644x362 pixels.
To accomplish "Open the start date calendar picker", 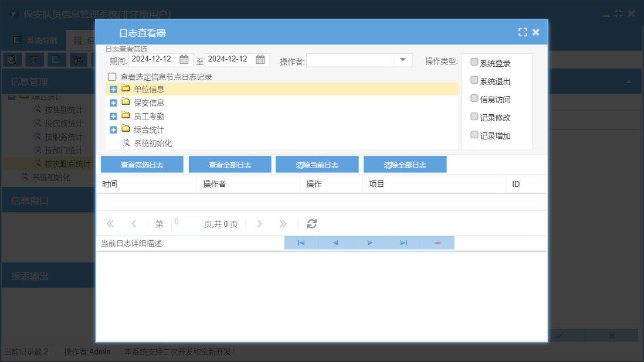I will click(184, 60).
